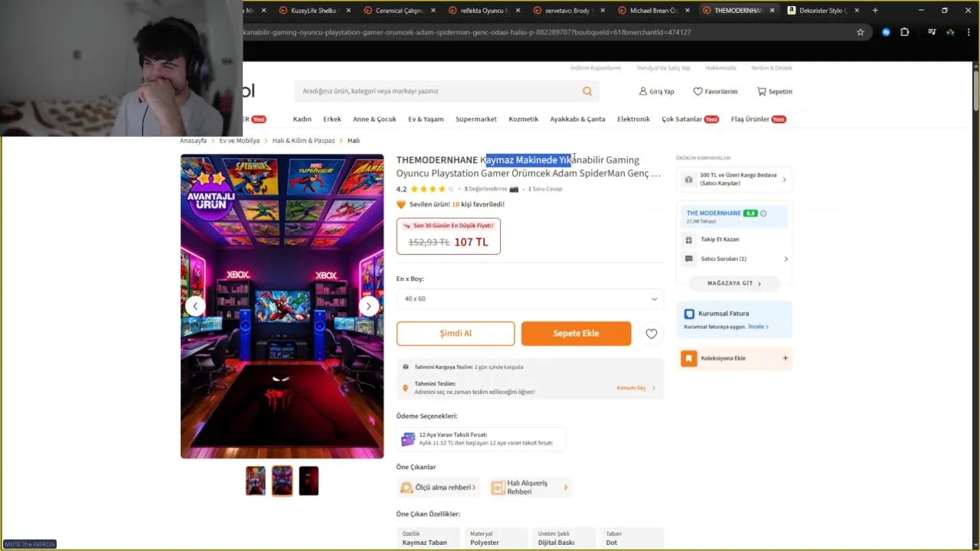Open the Ev & Yaşam category

426,119
